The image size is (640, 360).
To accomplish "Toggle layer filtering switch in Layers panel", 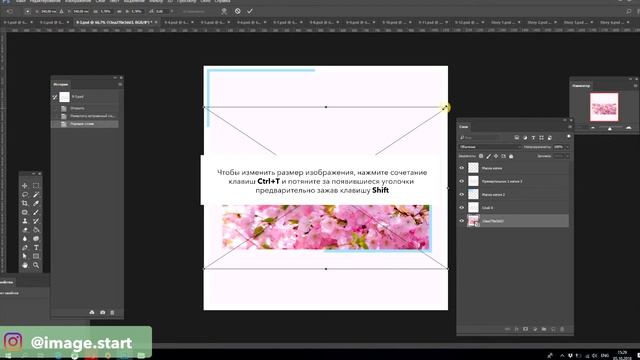I will point(569,137).
